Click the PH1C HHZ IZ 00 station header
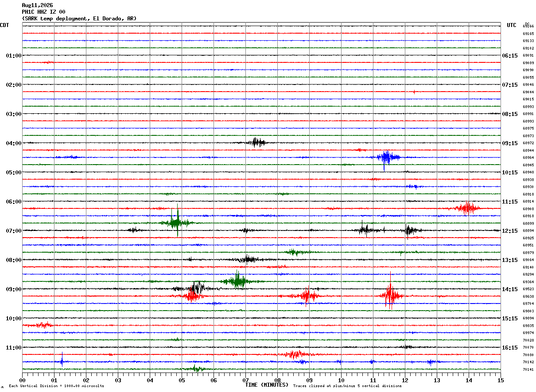 pyautogui.click(x=44, y=12)
